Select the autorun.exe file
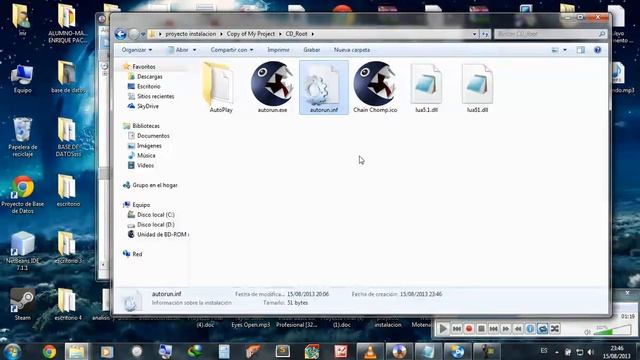Image resolution: width=640 pixels, height=360 pixels. coord(272,88)
